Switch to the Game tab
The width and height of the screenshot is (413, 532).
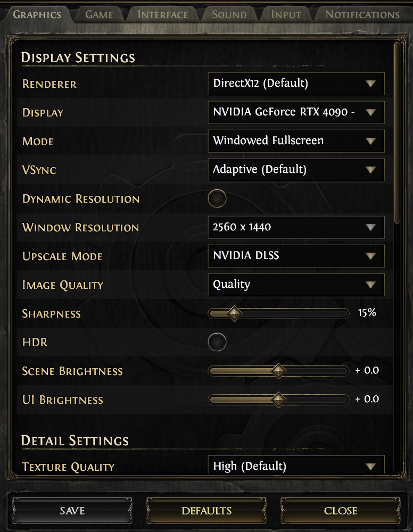coord(99,14)
